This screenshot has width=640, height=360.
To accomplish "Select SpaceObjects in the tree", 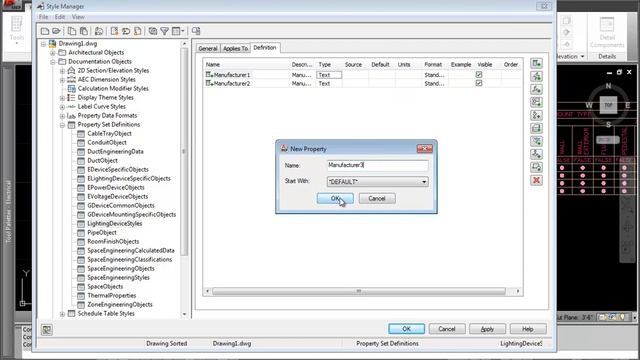I will pyautogui.click(x=105, y=287).
